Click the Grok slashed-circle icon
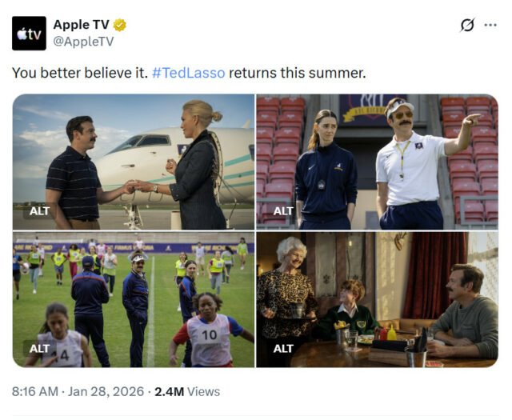Image resolution: width=512 pixels, height=420 pixels. tap(467, 25)
